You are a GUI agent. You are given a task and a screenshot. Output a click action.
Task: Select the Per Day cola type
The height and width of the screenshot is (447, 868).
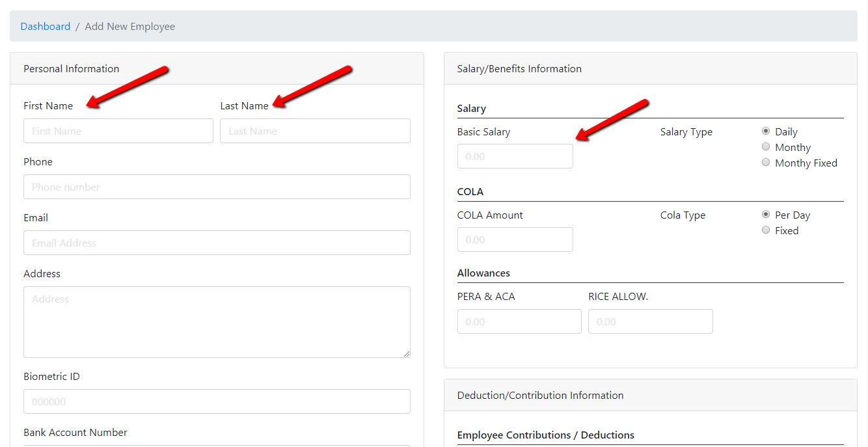click(x=766, y=214)
